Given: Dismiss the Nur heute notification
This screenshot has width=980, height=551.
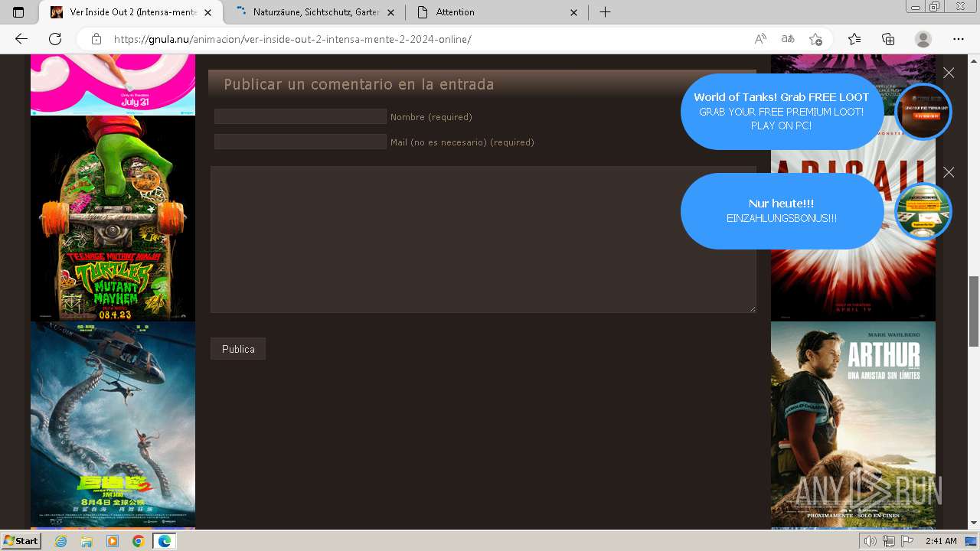Looking at the screenshot, I should click(949, 172).
